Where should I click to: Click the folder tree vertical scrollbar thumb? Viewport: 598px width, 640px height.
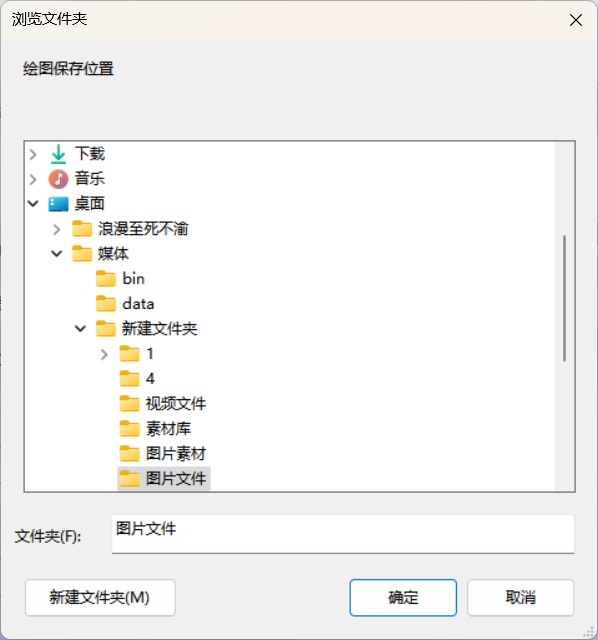565,298
